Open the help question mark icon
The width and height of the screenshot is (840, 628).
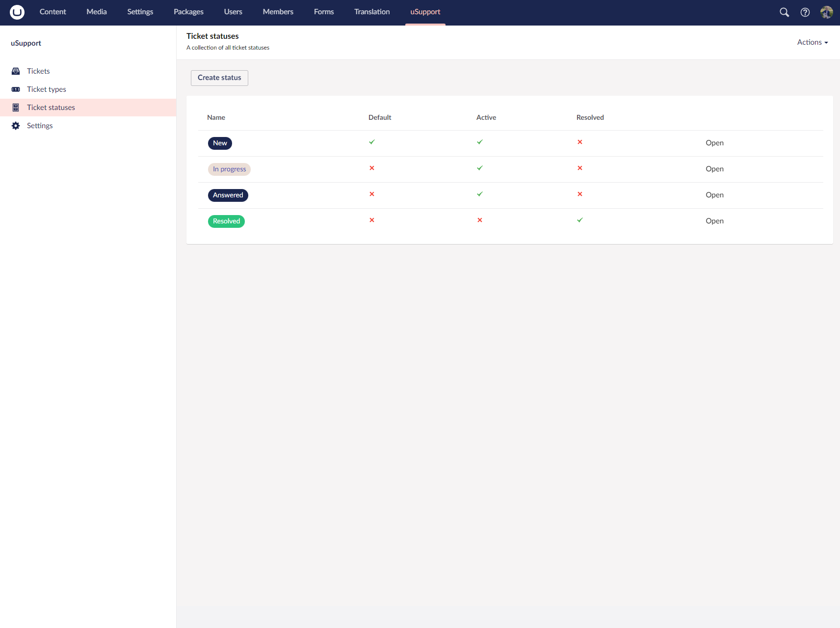click(x=805, y=12)
